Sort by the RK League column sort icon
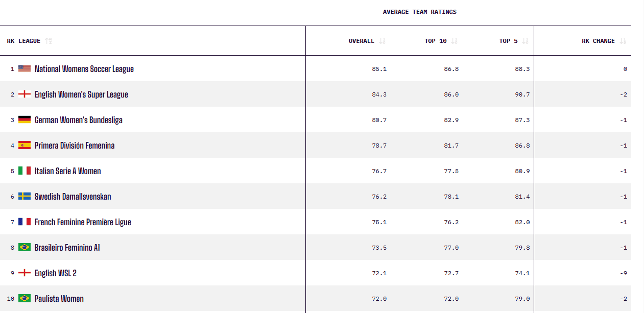644x313 pixels. click(x=49, y=41)
